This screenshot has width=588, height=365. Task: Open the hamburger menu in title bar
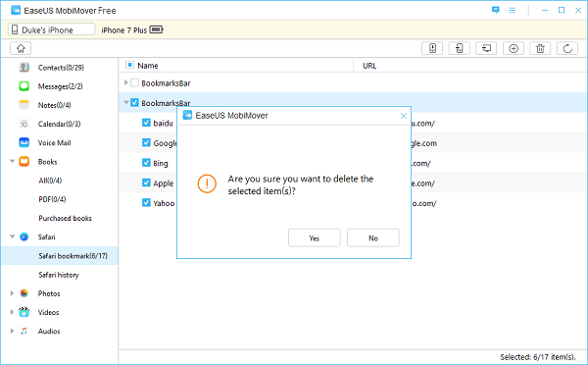[x=512, y=10]
